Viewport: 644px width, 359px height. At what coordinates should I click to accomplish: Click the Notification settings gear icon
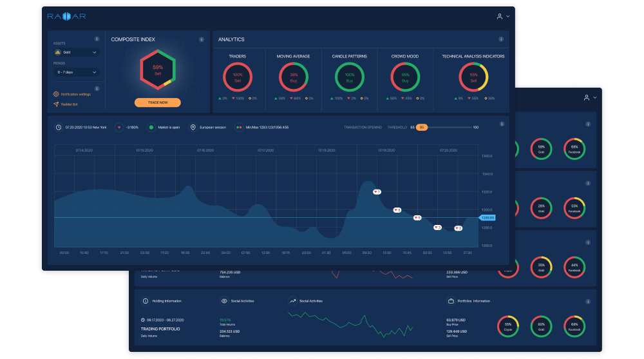tap(56, 94)
